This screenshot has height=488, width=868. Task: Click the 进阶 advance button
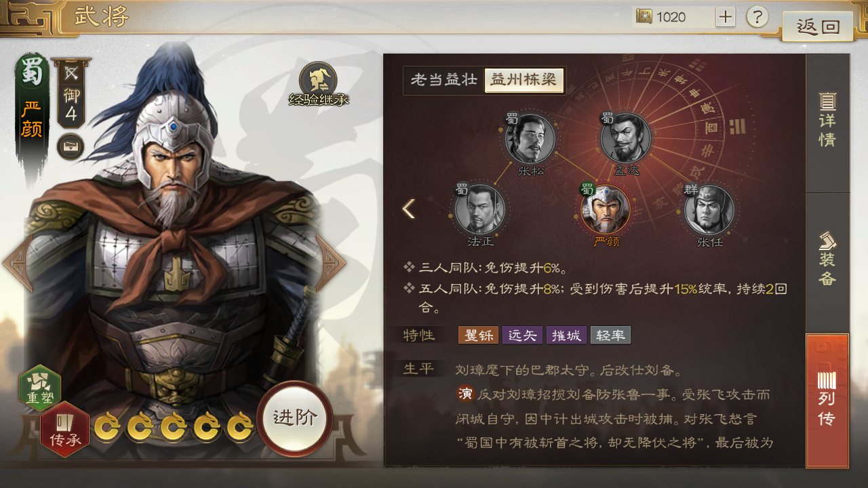(x=295, y=418)
